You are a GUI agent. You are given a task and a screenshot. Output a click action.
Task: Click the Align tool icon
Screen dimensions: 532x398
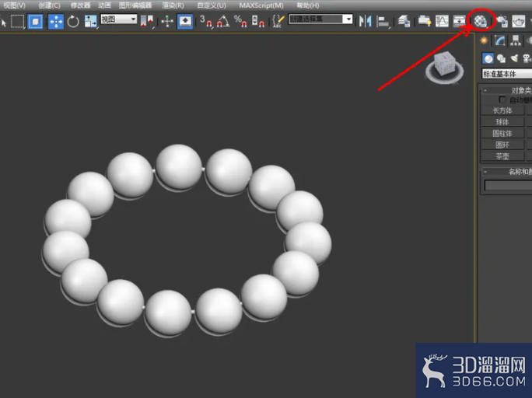coord(383,22)
